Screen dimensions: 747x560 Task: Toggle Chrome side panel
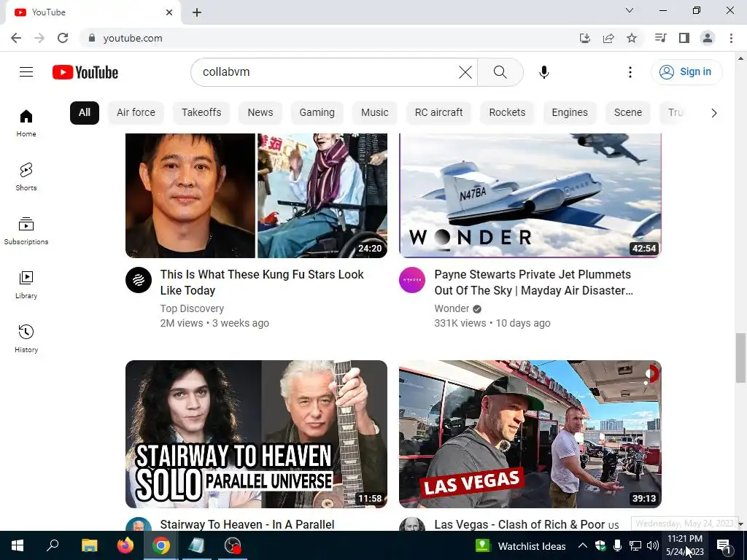point(684,38)
